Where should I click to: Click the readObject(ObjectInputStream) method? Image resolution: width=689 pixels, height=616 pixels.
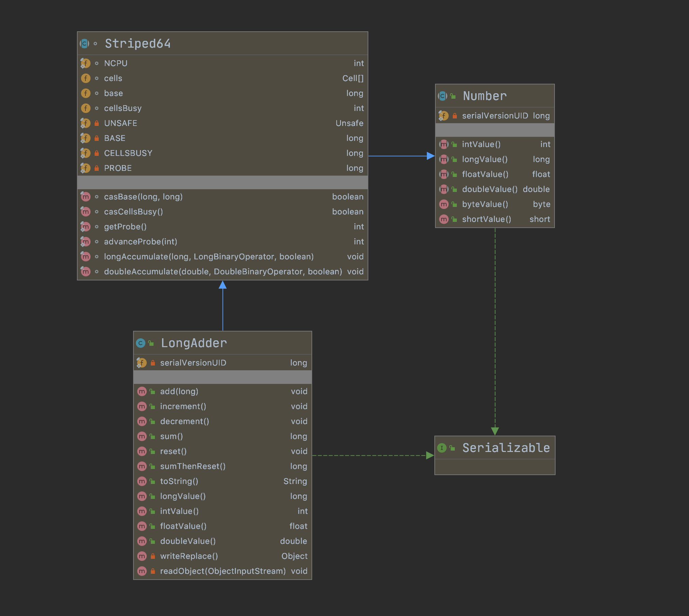click(x=223, y=571)
